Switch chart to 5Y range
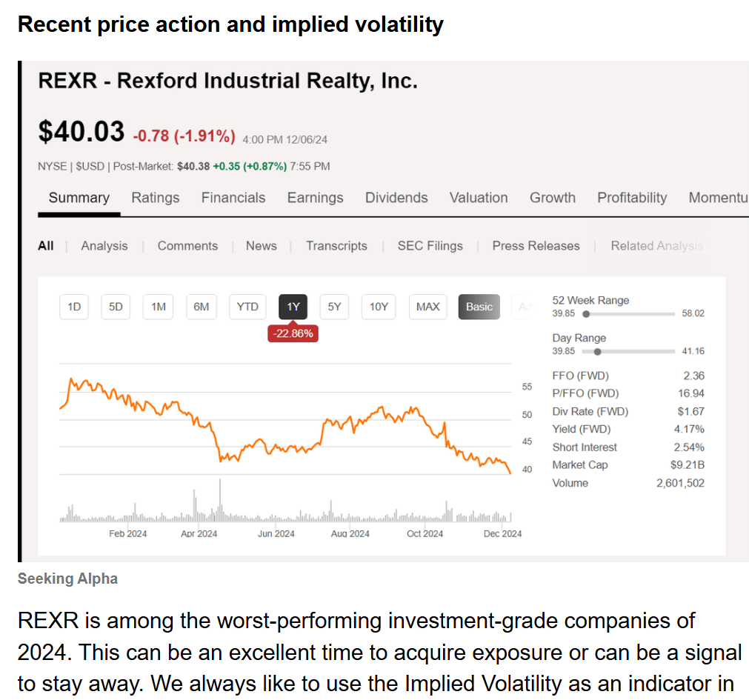 [333, 307]
